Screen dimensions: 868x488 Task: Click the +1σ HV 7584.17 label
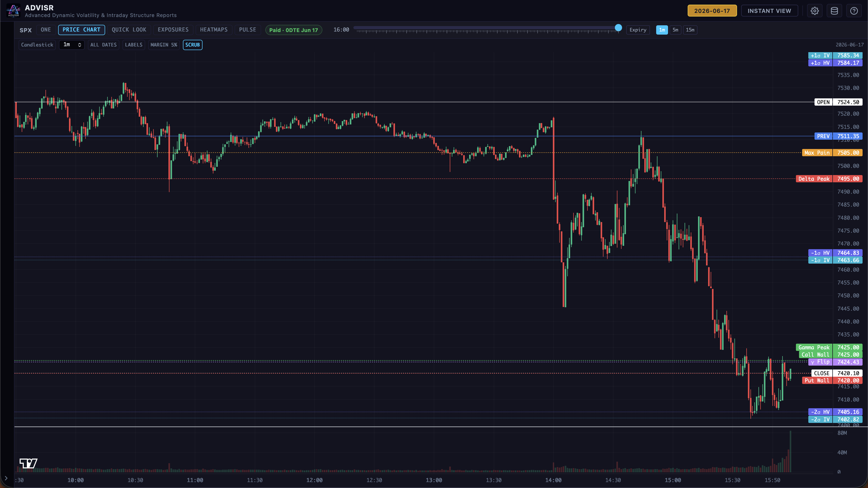[x=835, y=63]
